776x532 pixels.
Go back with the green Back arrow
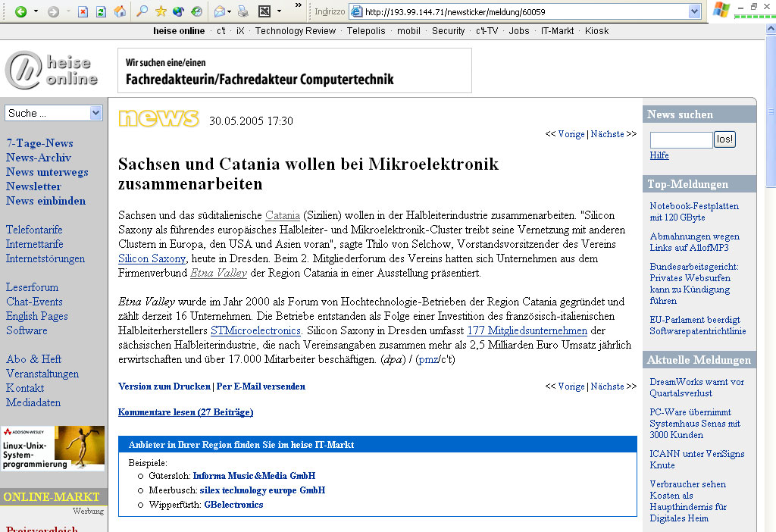point(20,11)
